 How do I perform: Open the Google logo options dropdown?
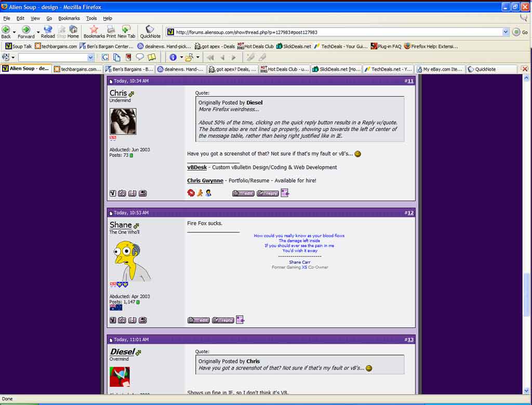13,57
